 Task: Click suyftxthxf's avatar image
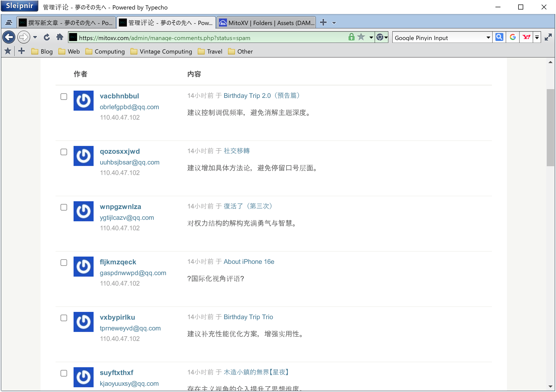[x=83, y=377]
